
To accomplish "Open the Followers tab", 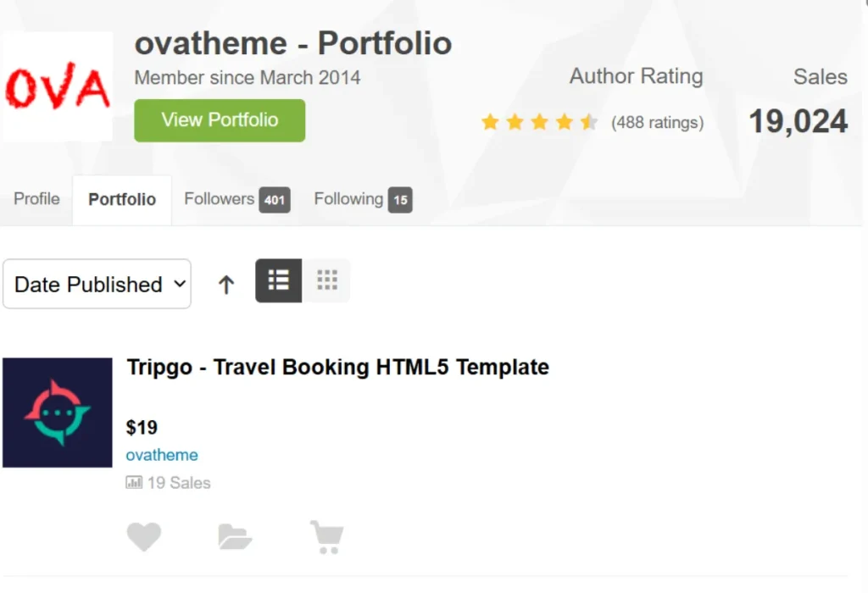I will tap(237, 199).
